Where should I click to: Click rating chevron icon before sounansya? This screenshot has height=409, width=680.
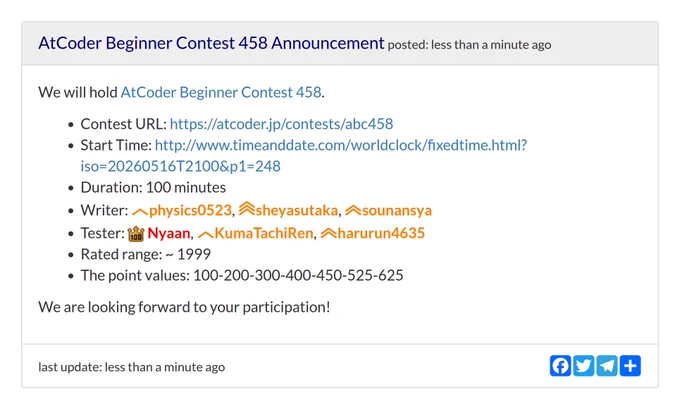point(353,210)
